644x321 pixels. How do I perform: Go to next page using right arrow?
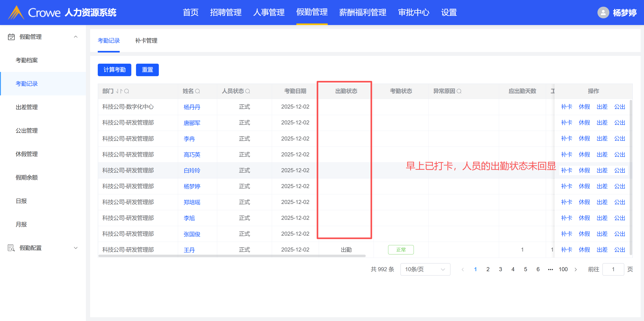click(x=576, y=269)
